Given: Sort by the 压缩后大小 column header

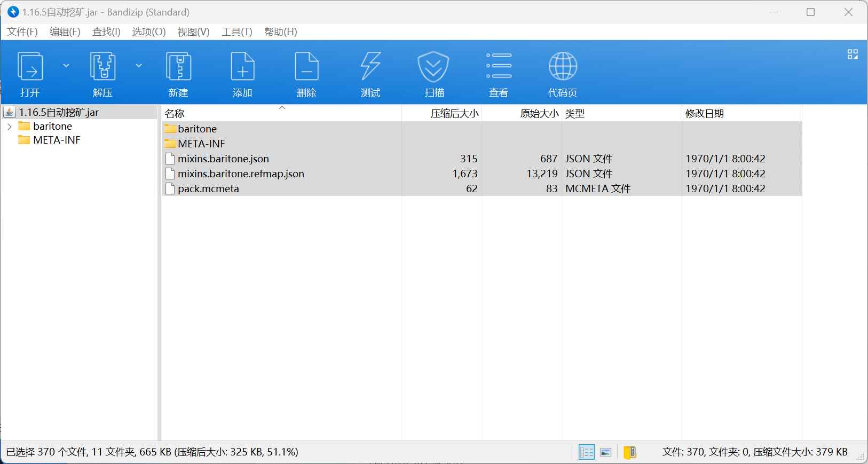Looking at the screenshot, I should point(442,113).
